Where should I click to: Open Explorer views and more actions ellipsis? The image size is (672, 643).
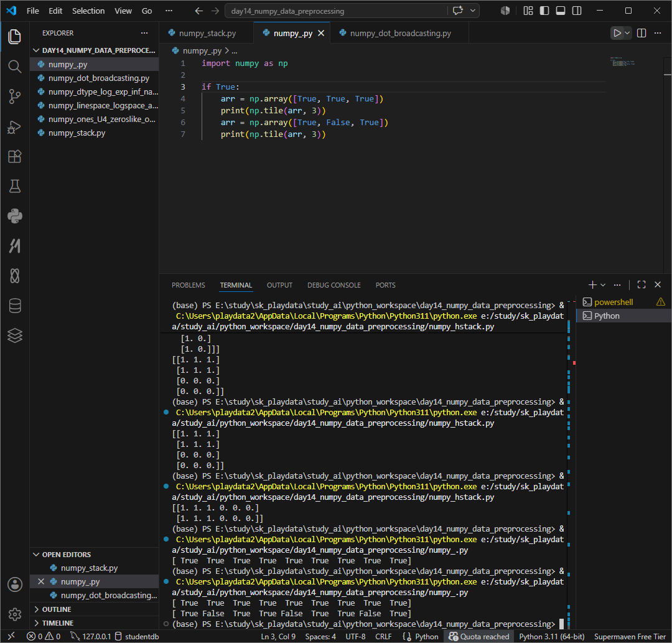point(144,33)
